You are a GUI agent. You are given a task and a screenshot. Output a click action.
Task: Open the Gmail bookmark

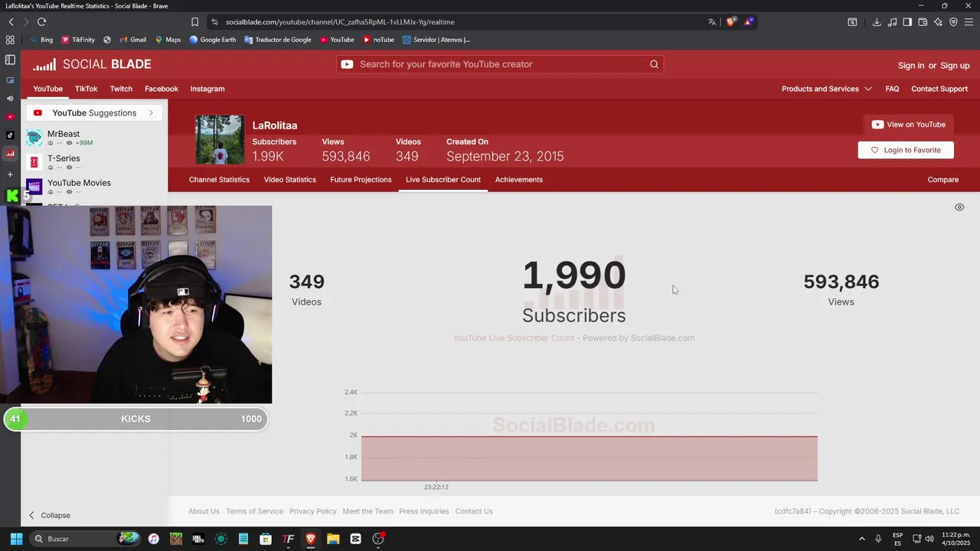(133, 40)
